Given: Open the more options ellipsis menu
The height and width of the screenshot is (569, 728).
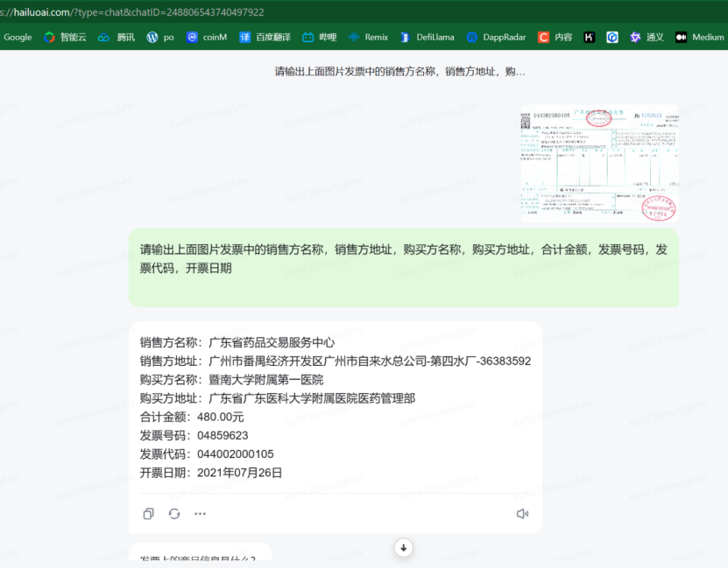Looking at the screenshot, I should 200,514.
